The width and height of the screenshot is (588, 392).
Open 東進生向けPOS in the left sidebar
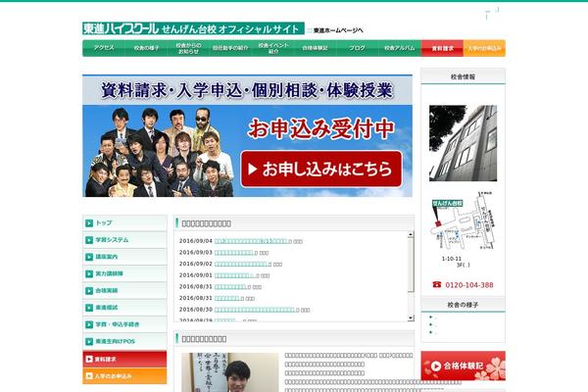124,341
